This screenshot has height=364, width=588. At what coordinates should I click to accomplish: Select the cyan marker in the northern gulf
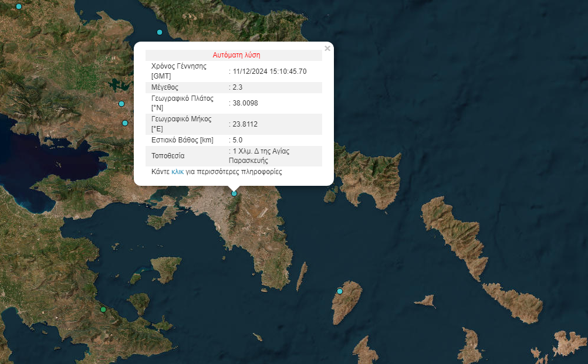click(160, 32)
